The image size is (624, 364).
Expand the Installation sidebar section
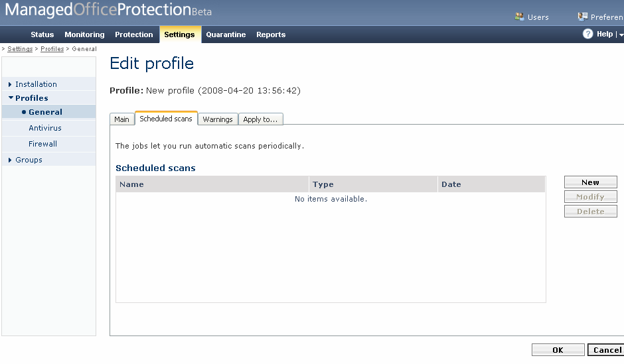[x=10, y=84]
